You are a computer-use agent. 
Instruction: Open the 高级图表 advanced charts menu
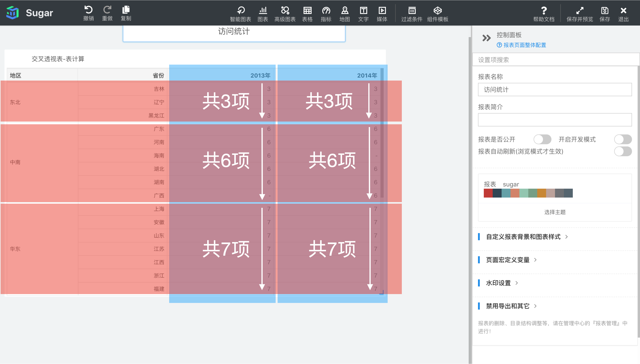click(285, 14)
